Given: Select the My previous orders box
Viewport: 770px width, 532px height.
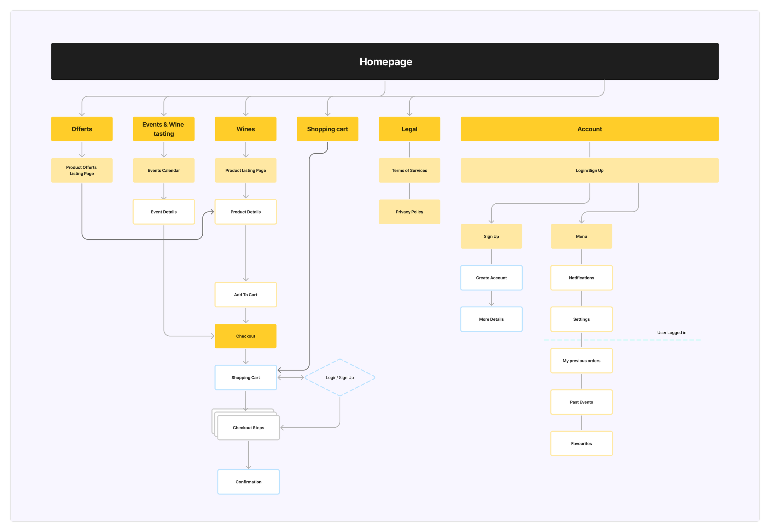Looking at the screenshot, I should click(581, 361).
